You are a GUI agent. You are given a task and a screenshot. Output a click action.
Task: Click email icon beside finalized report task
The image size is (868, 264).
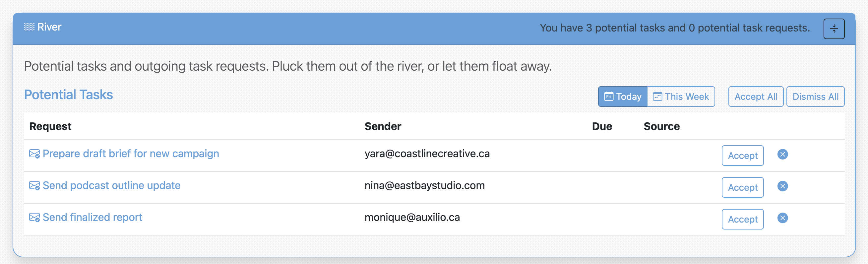(34, 218)
